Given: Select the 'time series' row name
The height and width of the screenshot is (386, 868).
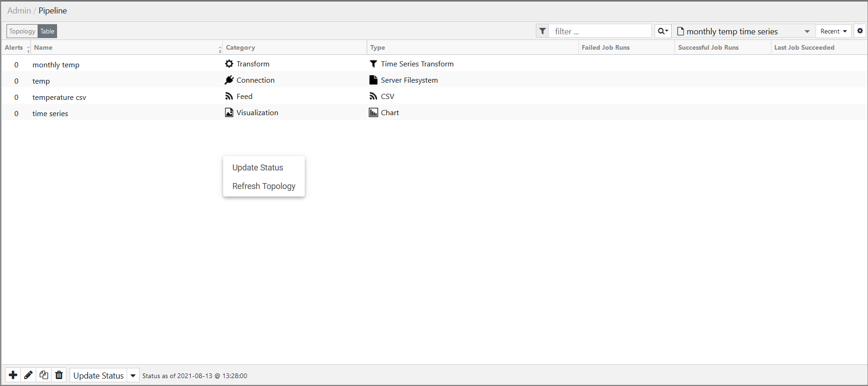Looking at the screenshot, I should [x=50, y=113].
